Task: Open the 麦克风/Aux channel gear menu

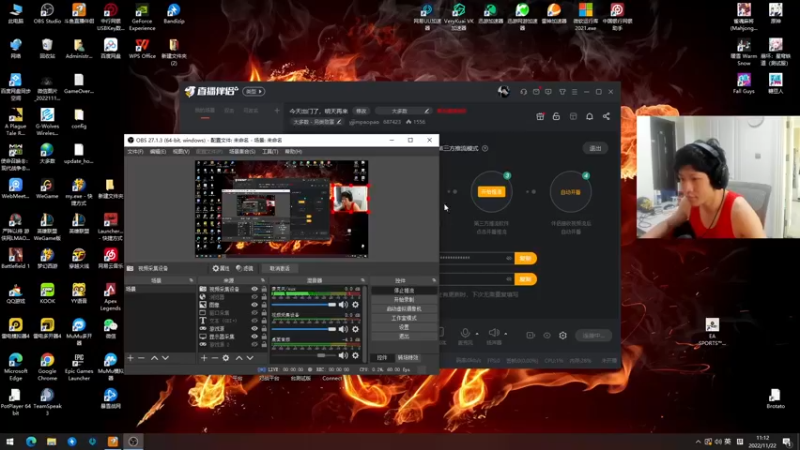Action: 356,305
